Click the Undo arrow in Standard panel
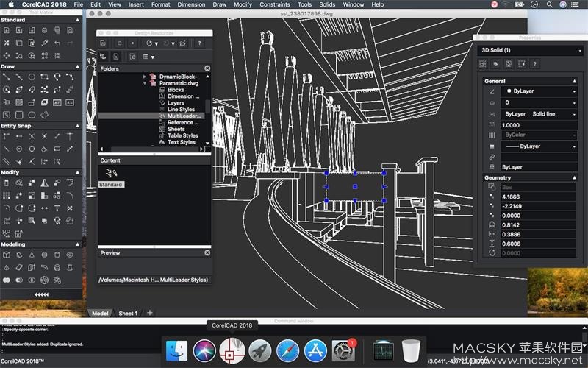The width and height of the screenshot is (588, 368). tap(57, 43)
